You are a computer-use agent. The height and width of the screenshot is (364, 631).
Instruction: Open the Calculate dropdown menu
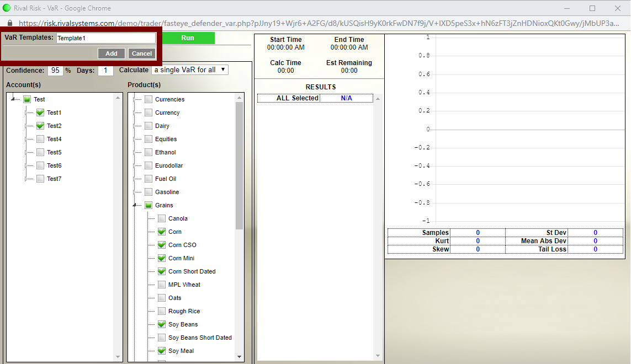190,70
